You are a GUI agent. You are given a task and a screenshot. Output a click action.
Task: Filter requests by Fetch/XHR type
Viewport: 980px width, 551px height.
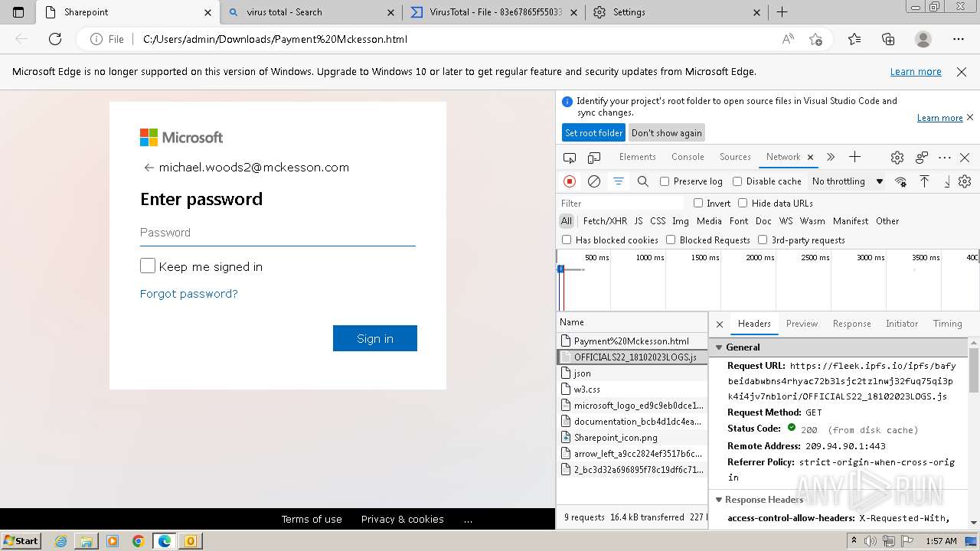[x=605, y=221]
